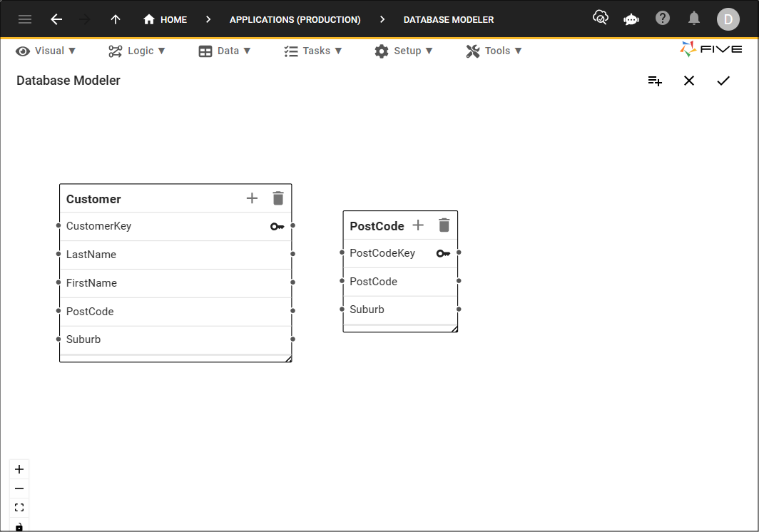Expand the Visual dropdown arrow

72,51
